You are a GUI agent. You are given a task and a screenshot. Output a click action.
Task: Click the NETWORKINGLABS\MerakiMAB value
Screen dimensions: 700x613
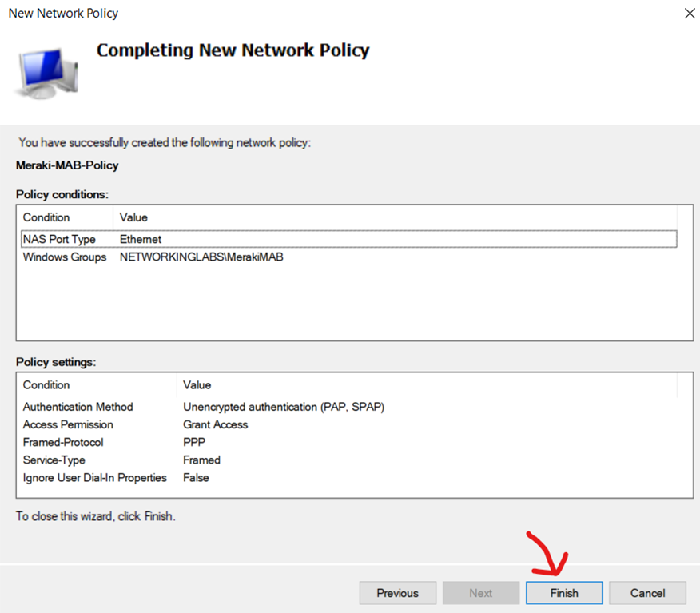click(201, 257)
